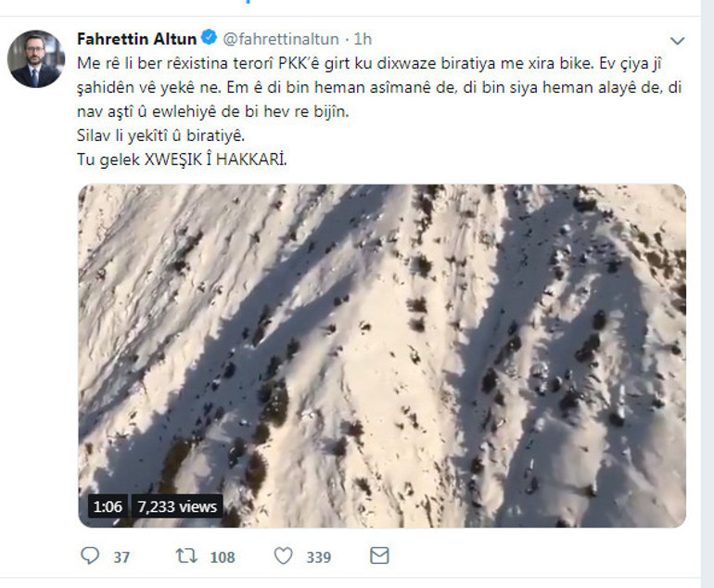The height and width of the screenshot is (588, 714).
Task: Expand the tweet options chevron menu
Action: pyautogui.click(x=678, y=41)
